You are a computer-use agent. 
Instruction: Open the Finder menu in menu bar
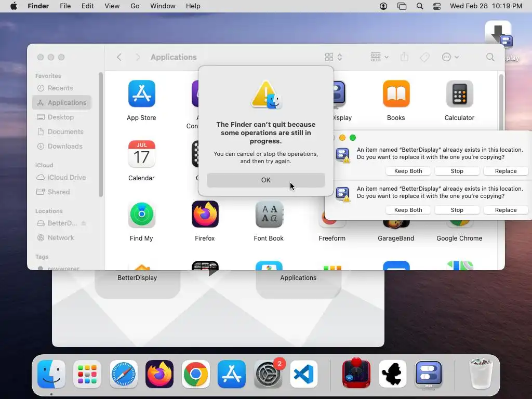38,6
